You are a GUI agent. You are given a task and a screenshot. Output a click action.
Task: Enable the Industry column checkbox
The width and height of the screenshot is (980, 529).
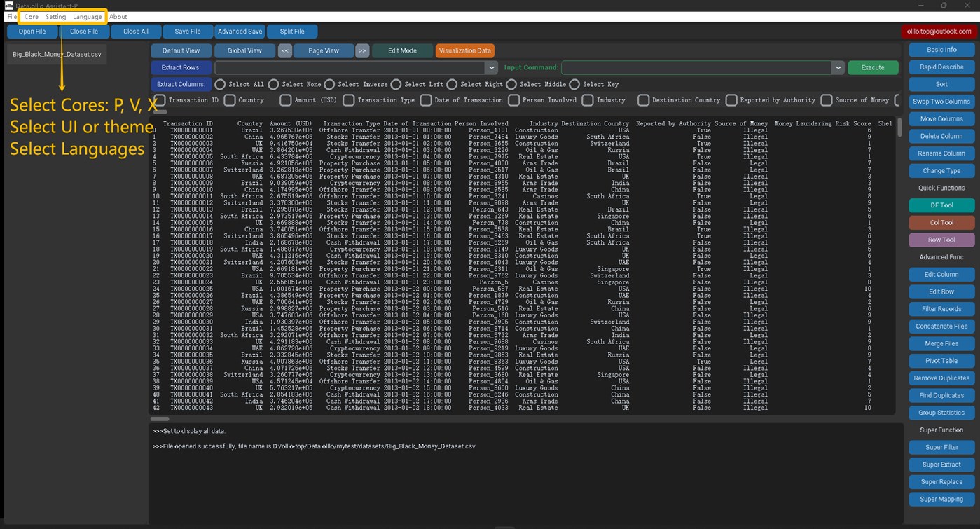point(587,100)
